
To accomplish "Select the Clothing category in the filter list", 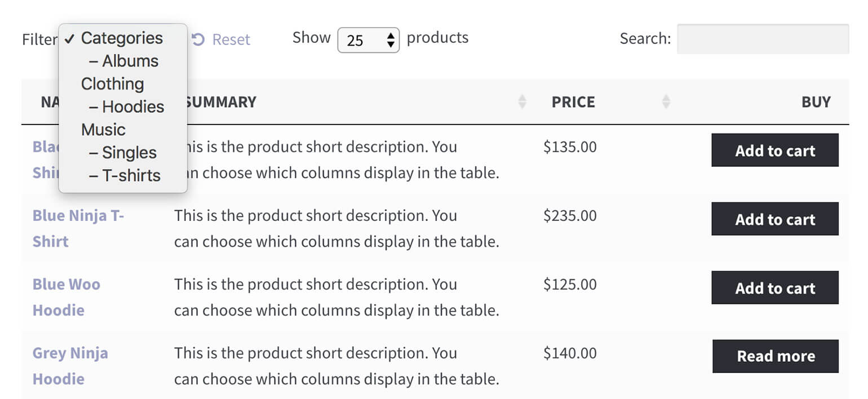I will 112,83.
